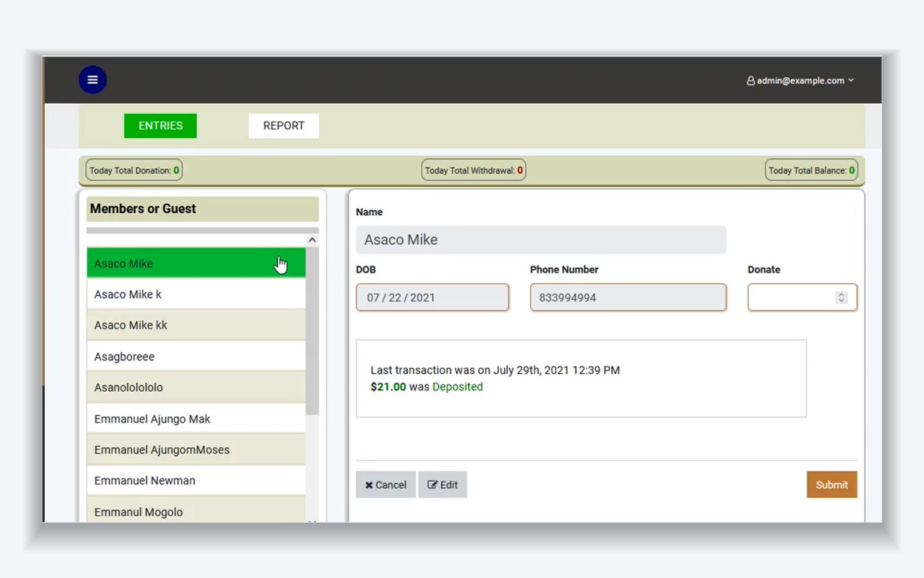Click the $21.00 deposited amount
This screenshot has height=578, width=924.
click(x=388, y=387)
